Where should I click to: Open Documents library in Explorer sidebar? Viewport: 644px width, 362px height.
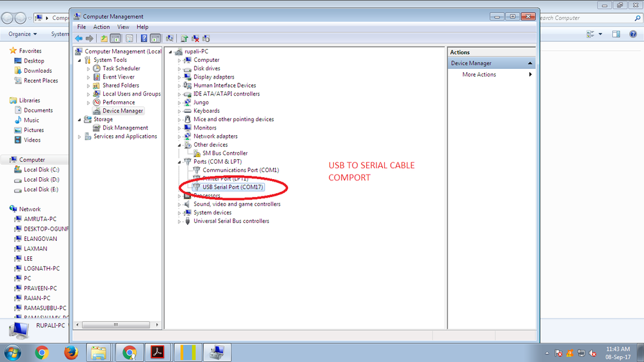38,110
